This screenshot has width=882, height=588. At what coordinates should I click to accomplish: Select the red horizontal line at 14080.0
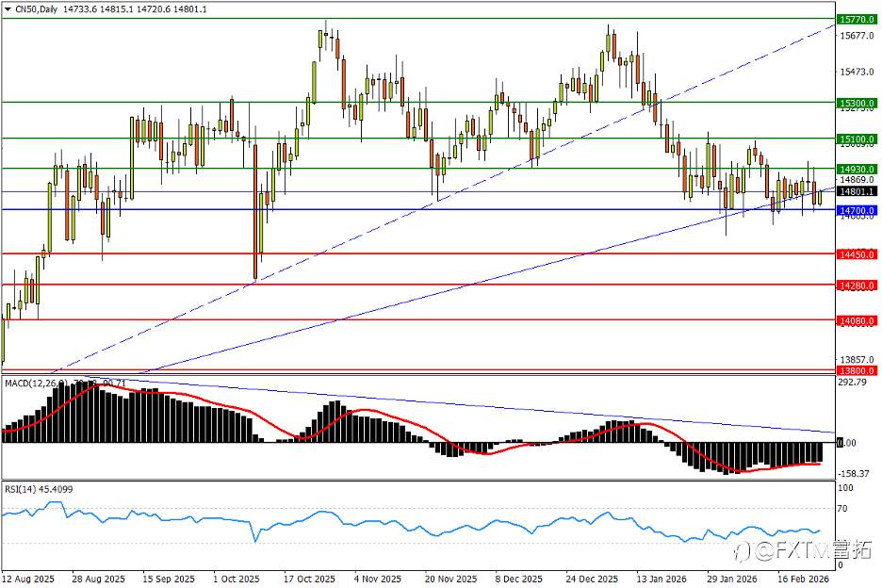[418, 319]
